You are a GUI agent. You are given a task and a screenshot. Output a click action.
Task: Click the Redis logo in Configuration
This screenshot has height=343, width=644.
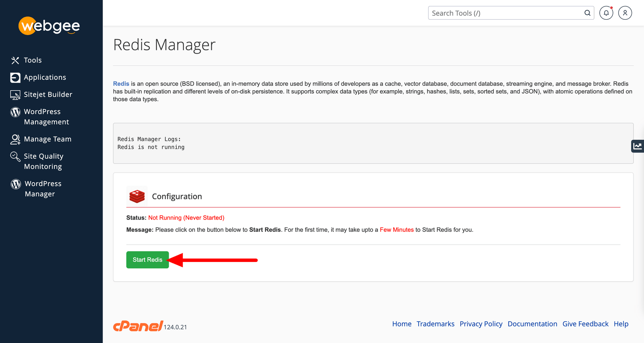point(137,196)
